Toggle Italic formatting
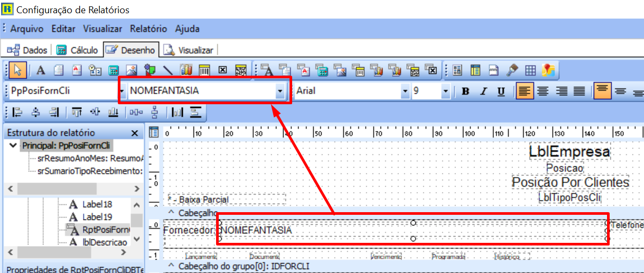Screen dimensions: 644x273 coord(483,91)
